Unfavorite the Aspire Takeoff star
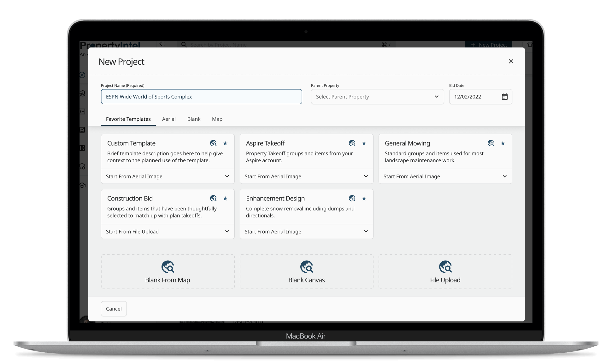The image size is (612, 364). click(364, 143)
